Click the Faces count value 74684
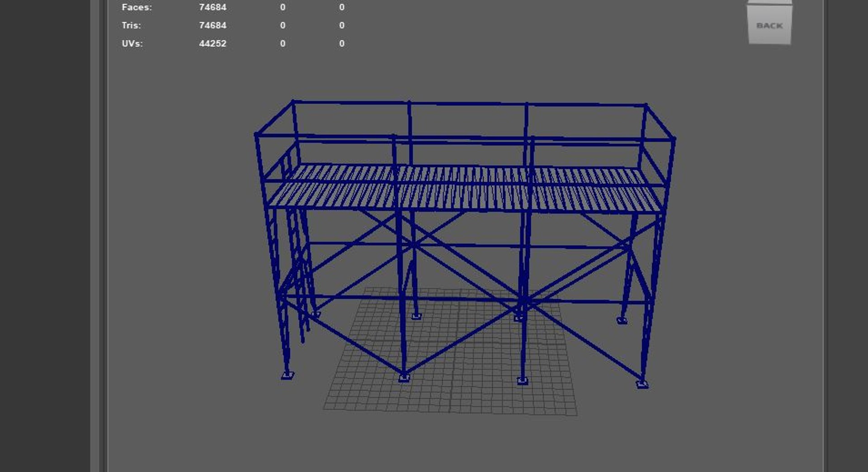 pos(212,7)
